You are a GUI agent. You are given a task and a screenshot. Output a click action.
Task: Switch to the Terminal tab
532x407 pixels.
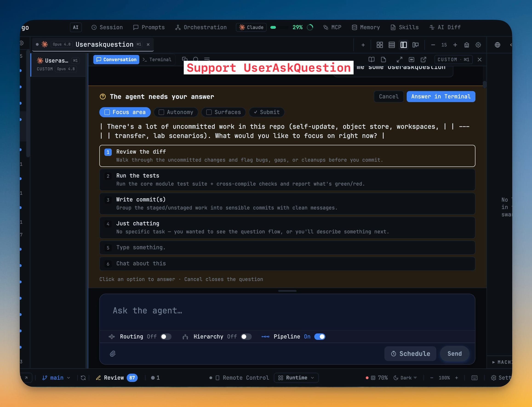tap(157, 60)
